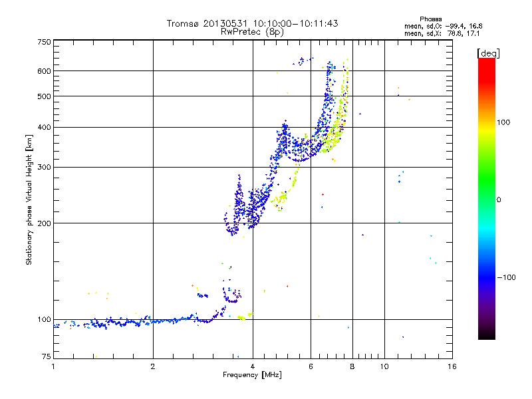Click the black bottom of the phase colorbar
Screen dimensions: 532x399
click(487, 334)
